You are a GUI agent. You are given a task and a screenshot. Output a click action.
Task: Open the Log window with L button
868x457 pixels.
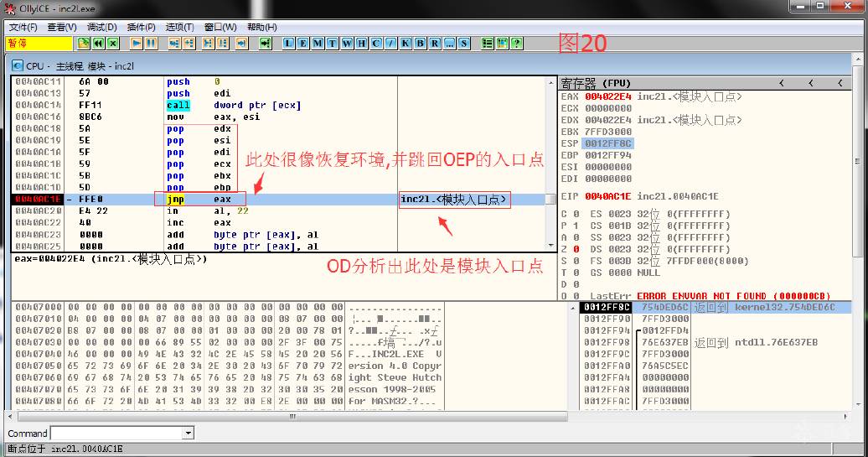289,44
